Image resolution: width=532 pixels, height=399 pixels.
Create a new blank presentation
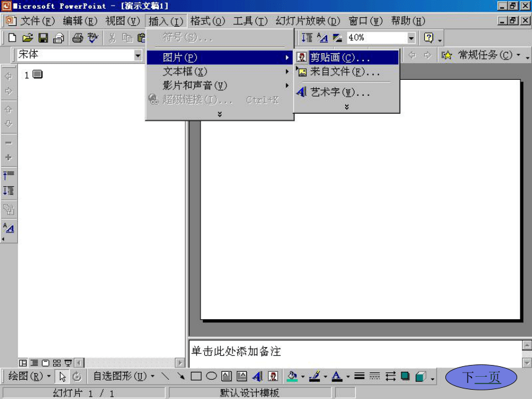pyautogui.click(x=12, y=38)
